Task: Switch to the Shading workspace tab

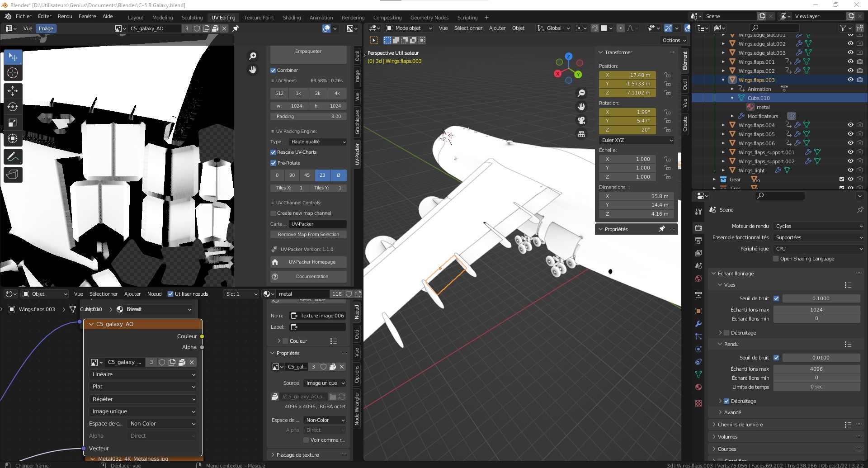Action: pyautogui.click(x=292, y=18)
